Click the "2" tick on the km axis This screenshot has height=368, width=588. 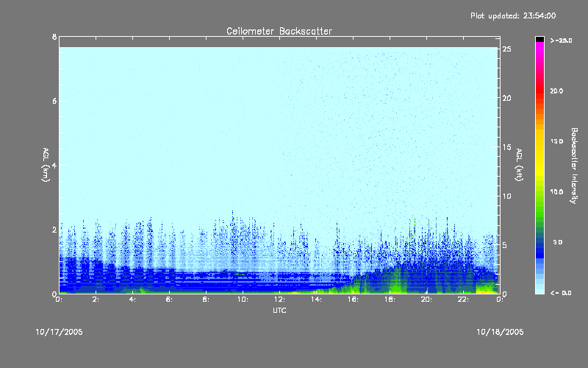point(54,230)
